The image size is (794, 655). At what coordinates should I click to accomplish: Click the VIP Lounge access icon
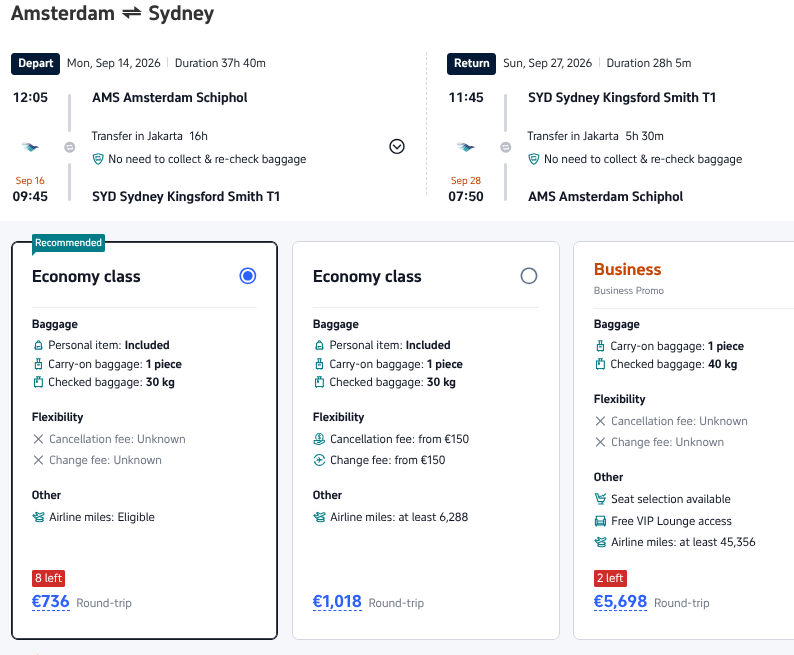pyautogui.click(x=601, y=521)
